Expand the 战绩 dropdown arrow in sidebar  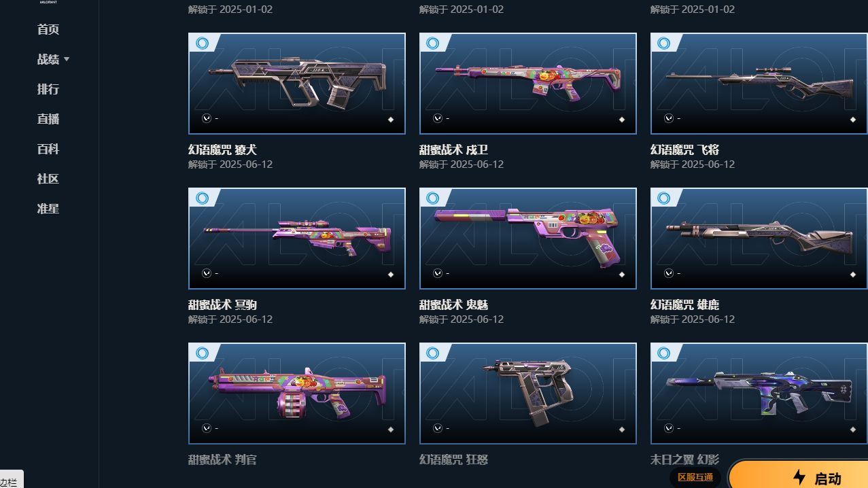tap(67, 60)
